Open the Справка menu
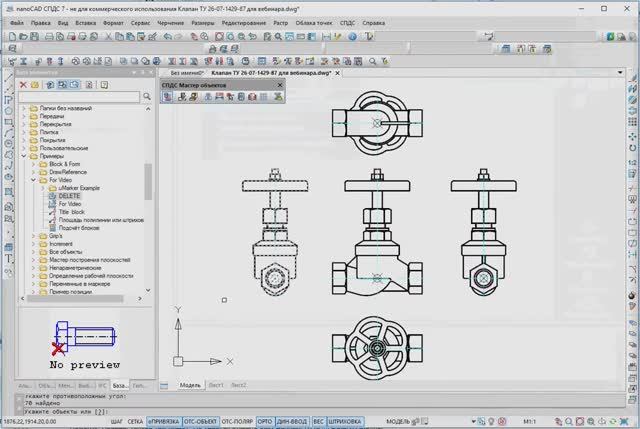This screenshot has width=640, height=429. pyautogui.click(x=373, y=23)
